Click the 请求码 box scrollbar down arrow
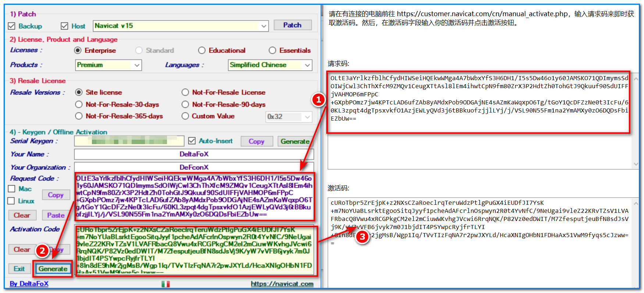Screen dimensions: 644x293 coord(636,164)
